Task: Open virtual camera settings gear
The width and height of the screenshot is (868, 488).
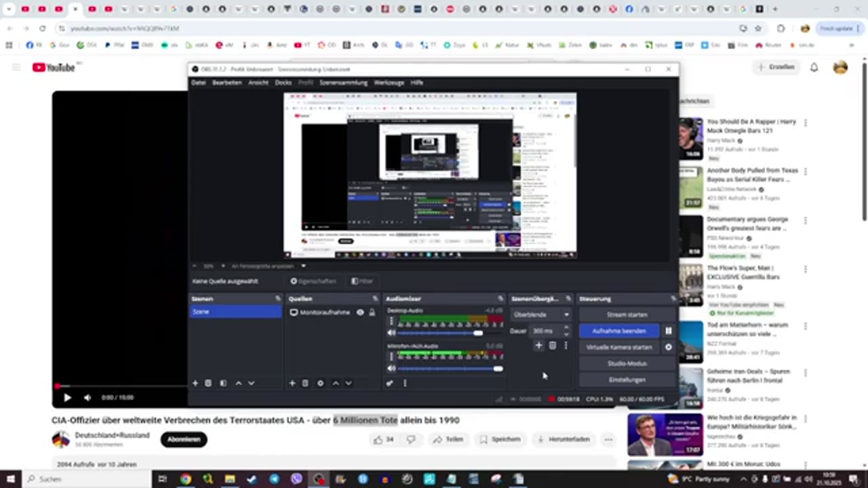Action: 668,347
